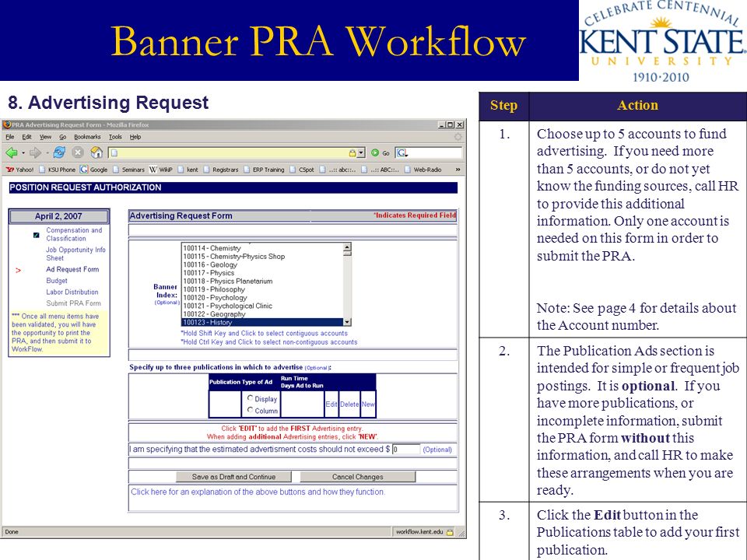Click the Banner Index list up arrow
747x560 pixels.
coord(347,247)
